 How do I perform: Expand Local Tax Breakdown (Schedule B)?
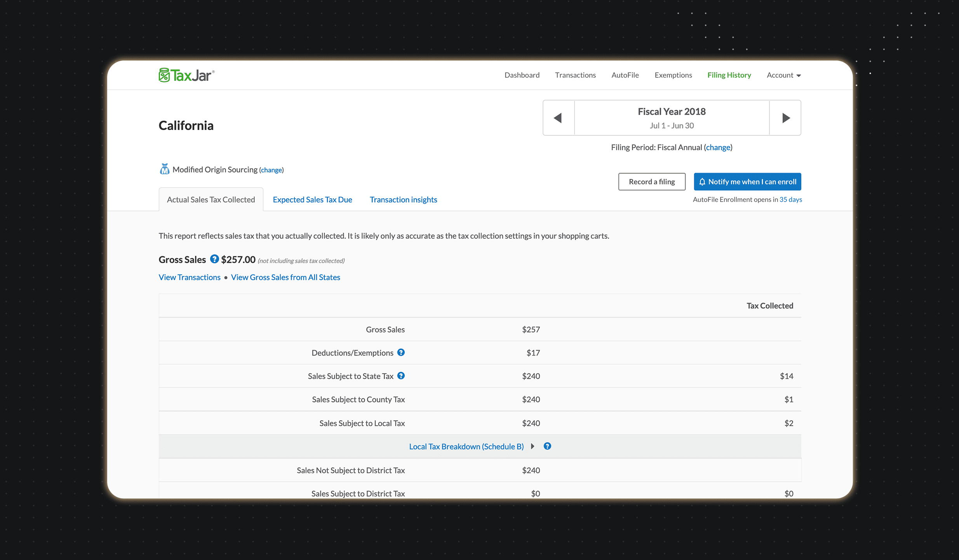(x=466, y=446)
